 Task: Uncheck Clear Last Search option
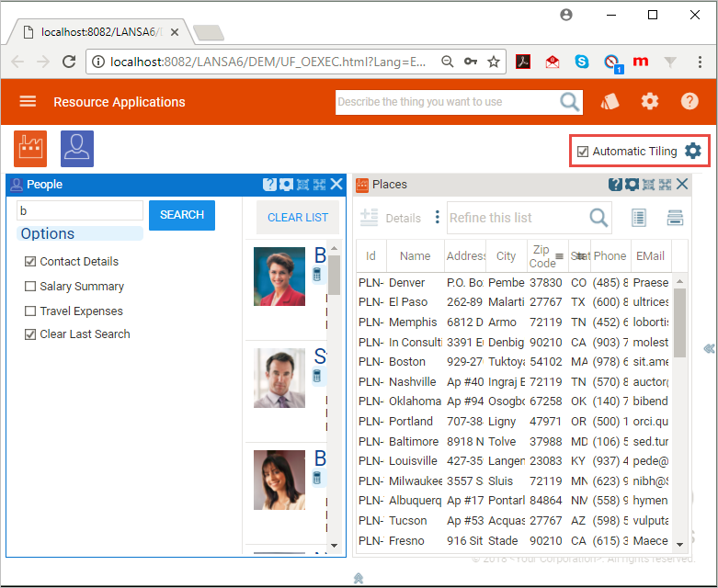click(30, 334)
